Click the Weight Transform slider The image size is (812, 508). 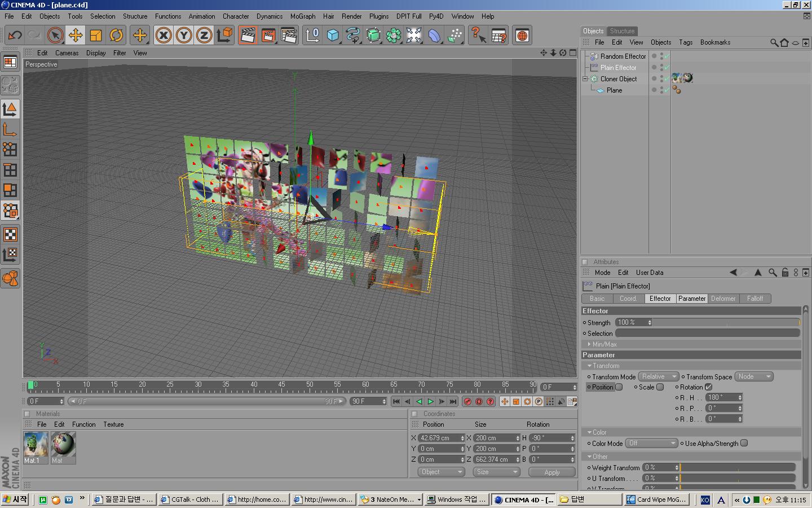point(738,467)
